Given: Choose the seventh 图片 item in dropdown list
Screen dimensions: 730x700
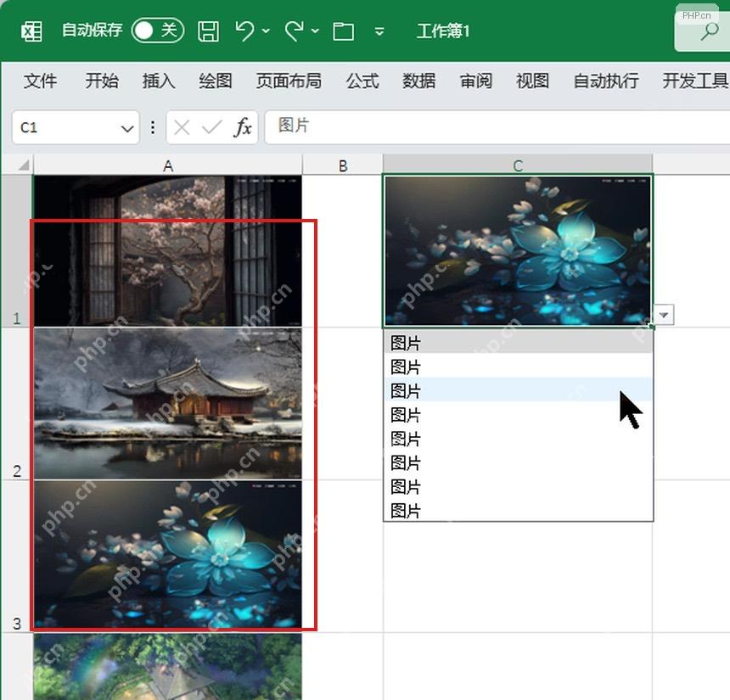Looking at the screenshot, I should pyautogui.click(x=518, y=486).
